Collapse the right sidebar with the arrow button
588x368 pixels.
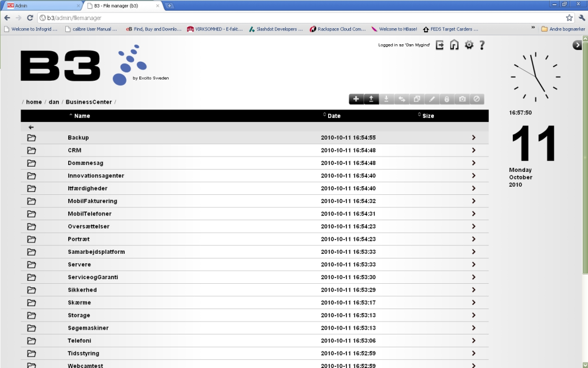point(577,45)
